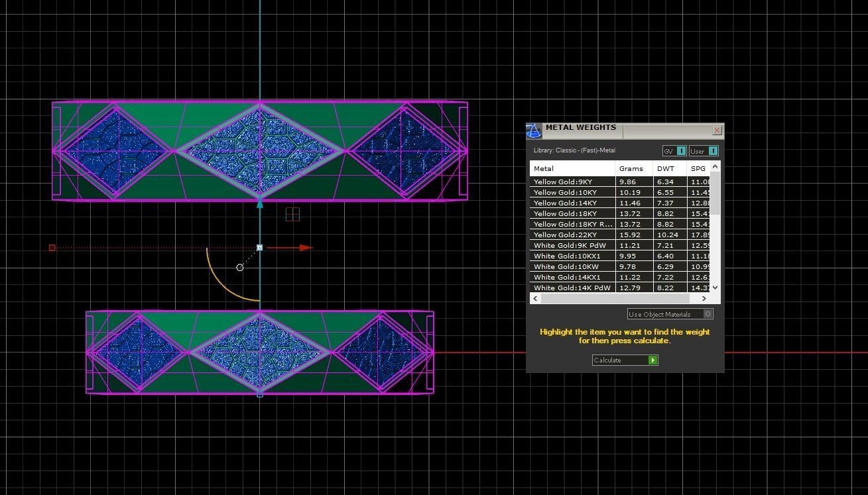Click the DWT column header
Viewport: 868px width, 495px height.
point(670,168)
